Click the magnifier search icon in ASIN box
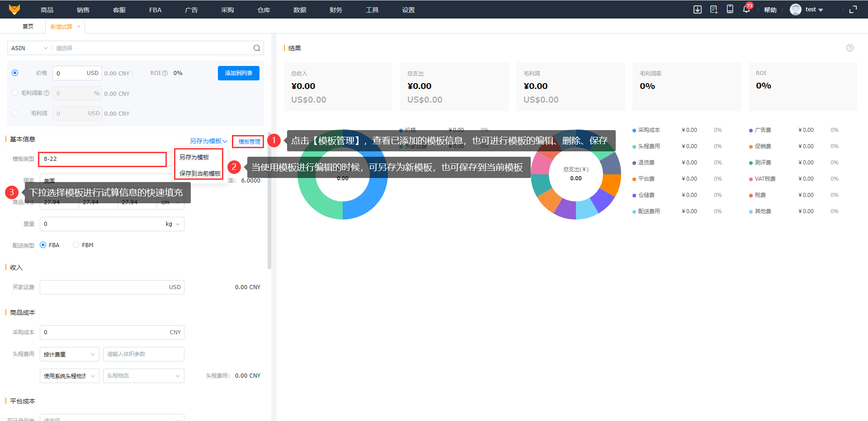This screenshot has height=421, width=868. 257,48
